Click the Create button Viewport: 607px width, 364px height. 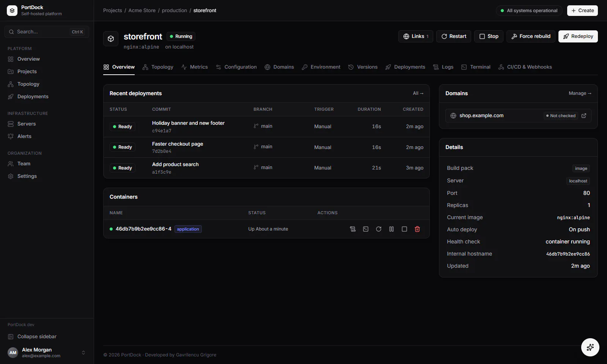click(x=582, y=11)
